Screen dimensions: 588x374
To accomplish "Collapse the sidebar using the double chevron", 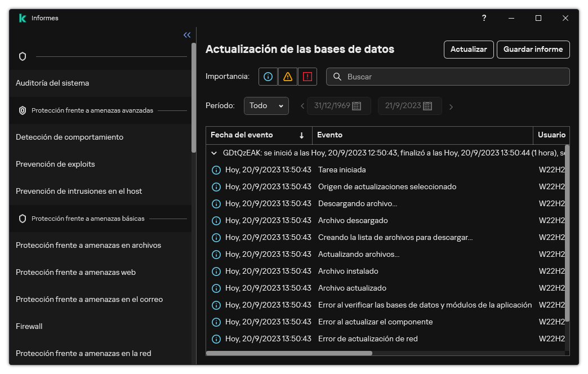I will (x=187, y=34).
